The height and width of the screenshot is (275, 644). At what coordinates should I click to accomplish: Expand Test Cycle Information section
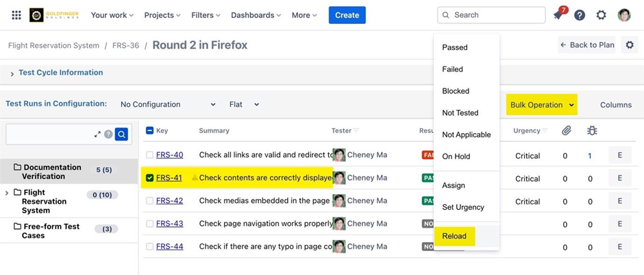(x=60, y=73)
